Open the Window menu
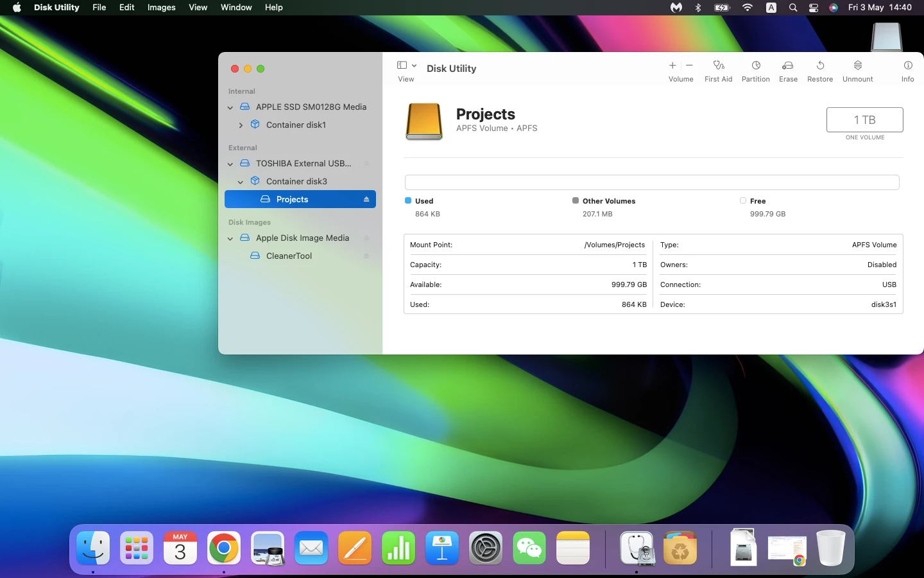 [x=236, y=8]
